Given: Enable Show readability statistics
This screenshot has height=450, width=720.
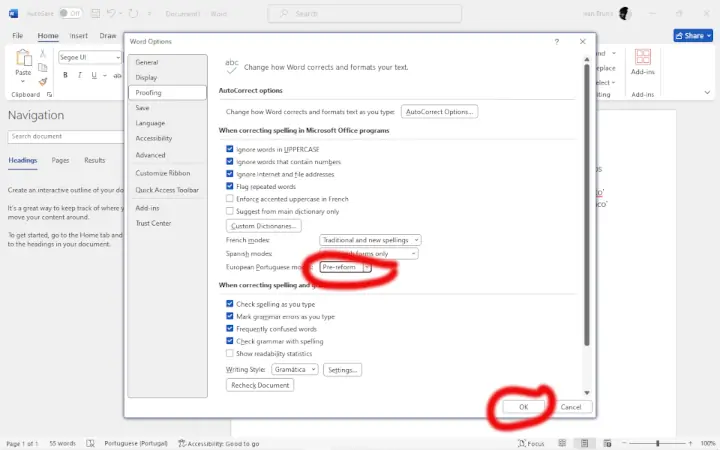Looking at the screenshot, I should pyautogui.click(x=230, y=353).
